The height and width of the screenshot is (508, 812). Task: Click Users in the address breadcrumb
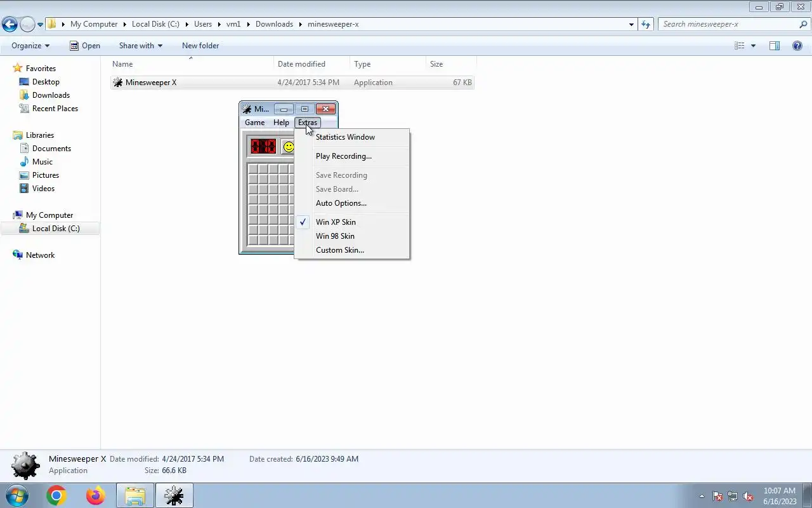[x=203, y=24]
